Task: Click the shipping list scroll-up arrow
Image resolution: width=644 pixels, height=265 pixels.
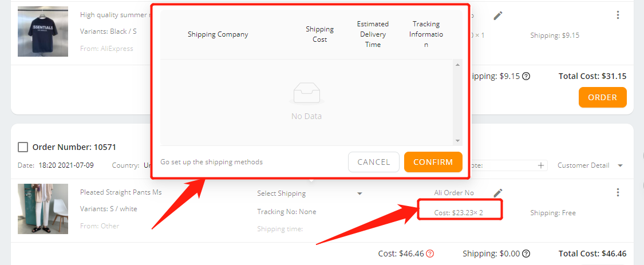Action: point(457,65)
